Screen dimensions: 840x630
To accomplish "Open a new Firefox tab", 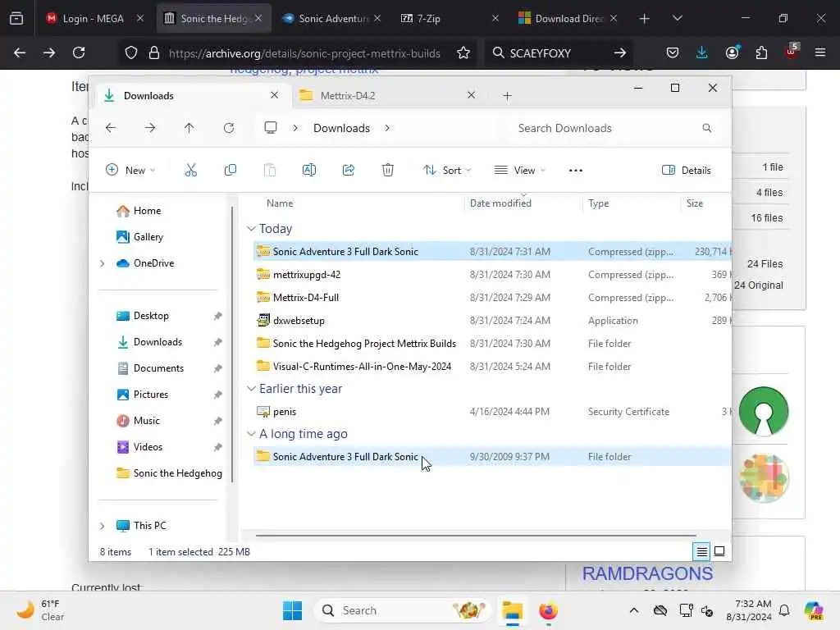I will click(644, 18).
